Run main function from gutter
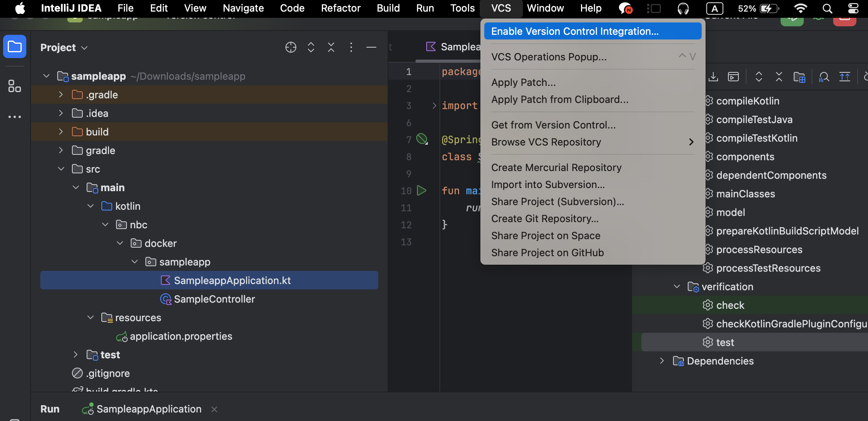 pos(422,190)
